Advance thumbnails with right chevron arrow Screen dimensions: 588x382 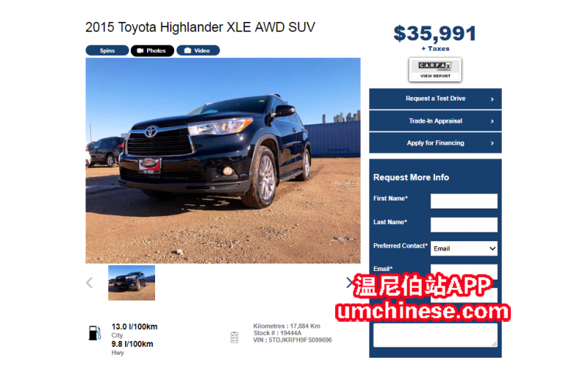point(350,283)
